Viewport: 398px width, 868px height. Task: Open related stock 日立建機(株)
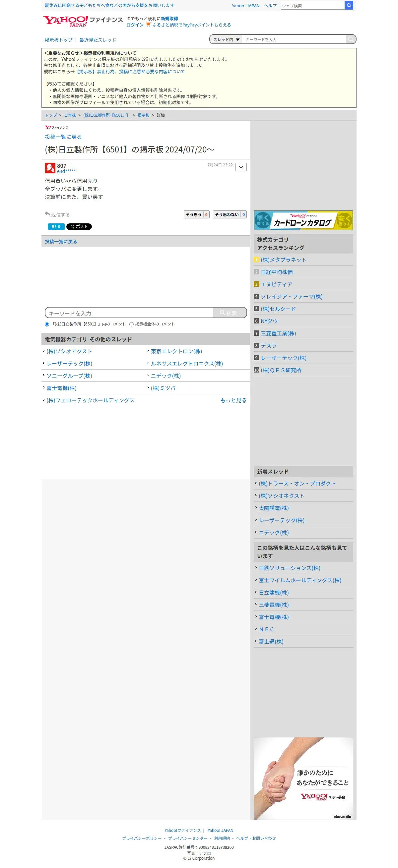(x=274, y=593)
